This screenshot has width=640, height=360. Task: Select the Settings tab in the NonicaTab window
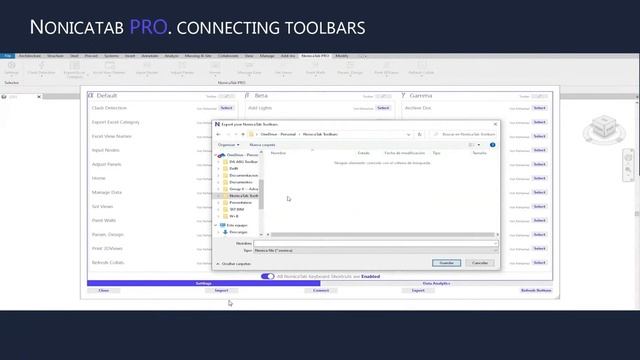[204, 283]
